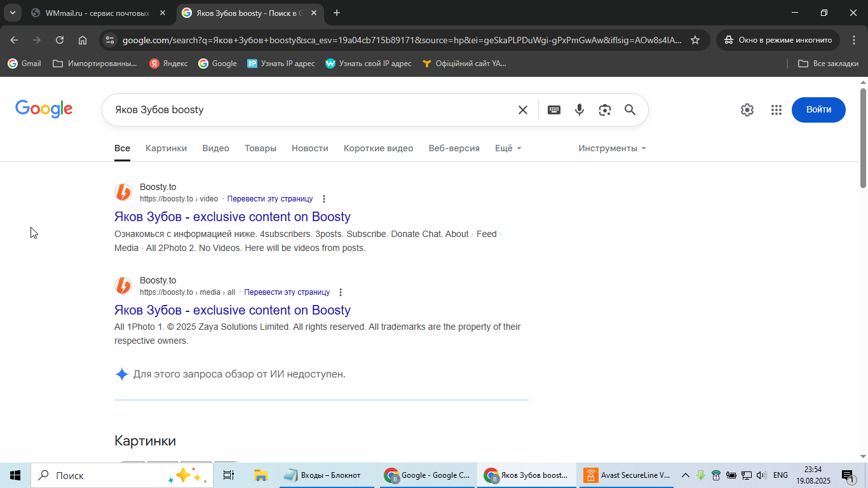This screenshot has height=488, width=868.
Task: Open the tab search dropdown arrow
Action: pos(12,13)
